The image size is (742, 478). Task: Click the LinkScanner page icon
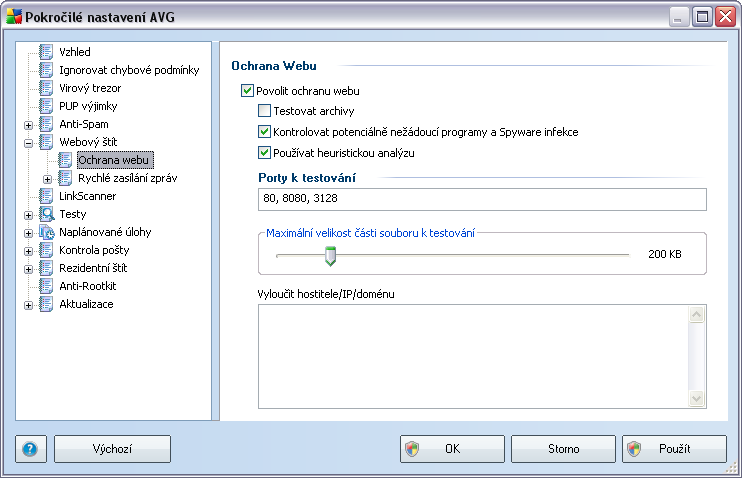46,195
